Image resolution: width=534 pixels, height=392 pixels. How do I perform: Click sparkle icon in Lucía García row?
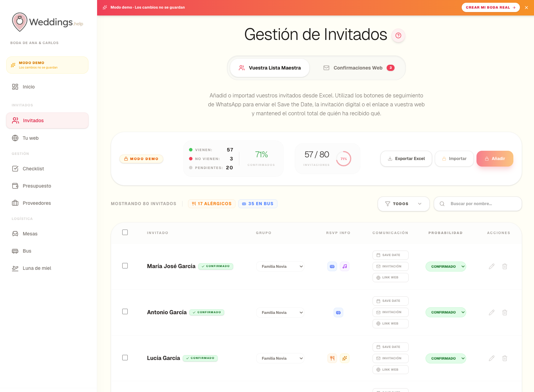(345, 358)
